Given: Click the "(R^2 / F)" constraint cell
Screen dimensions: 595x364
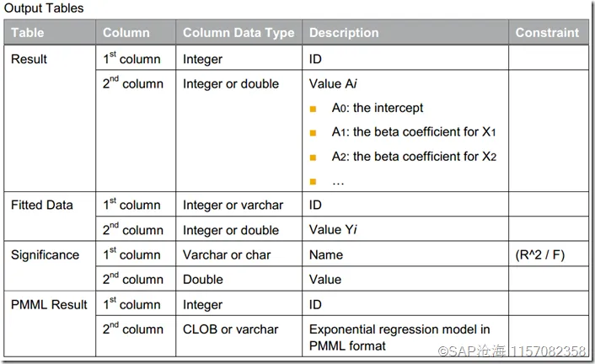Looking at the screenshot, I should [x=539, y=254].
